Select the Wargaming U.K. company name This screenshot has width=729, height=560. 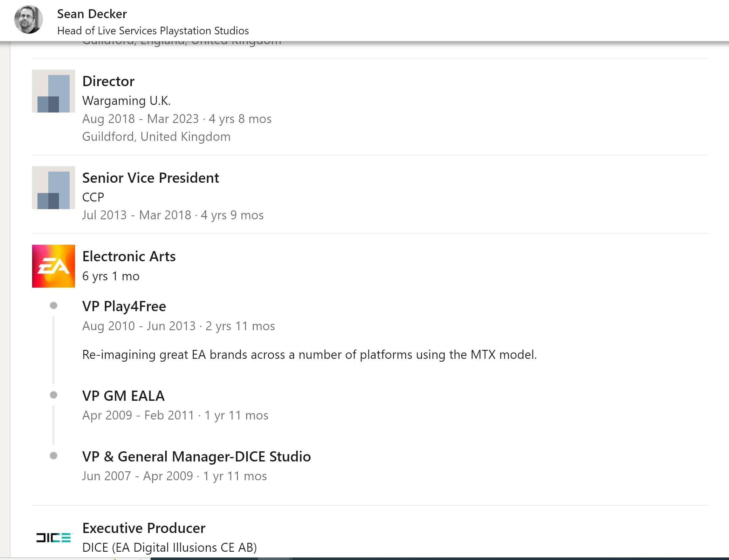click(127, 101)
